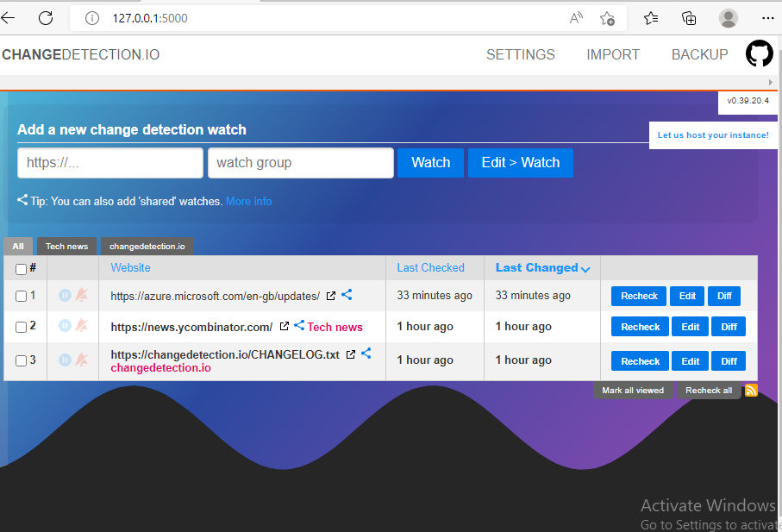782x532 pixels.
Task: Recheck the azure.microsoft.com watch
Action: [x=639, y=296]
